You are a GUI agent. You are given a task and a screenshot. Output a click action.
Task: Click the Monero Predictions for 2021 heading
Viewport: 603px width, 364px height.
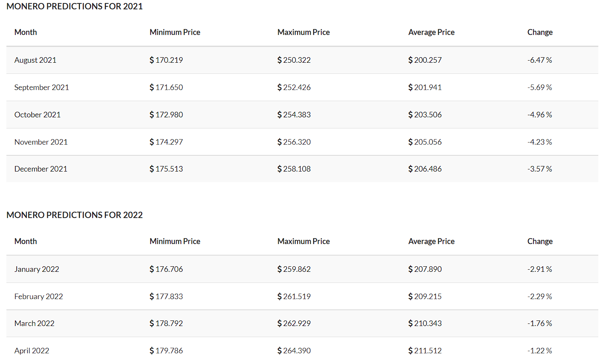click(x=75, y=6)
